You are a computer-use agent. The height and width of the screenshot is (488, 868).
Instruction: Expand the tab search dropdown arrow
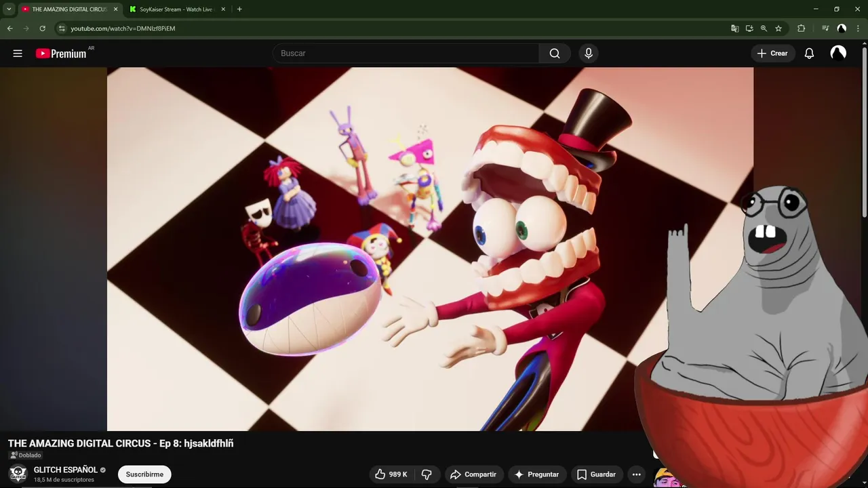[9, 9]
